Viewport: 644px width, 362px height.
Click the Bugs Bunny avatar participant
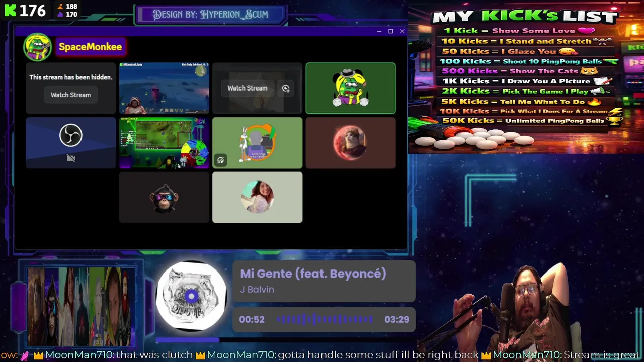point(257,143)
